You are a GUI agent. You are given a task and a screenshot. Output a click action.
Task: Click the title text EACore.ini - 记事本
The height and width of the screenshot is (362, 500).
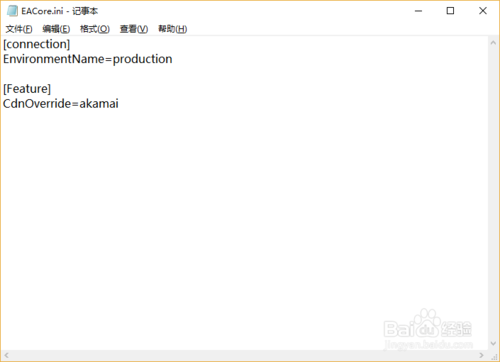tap(60, 11)
